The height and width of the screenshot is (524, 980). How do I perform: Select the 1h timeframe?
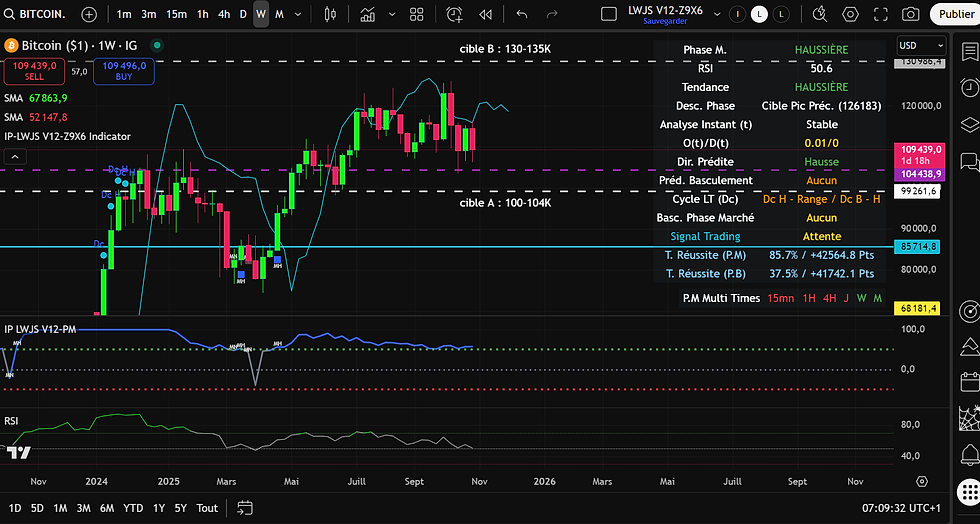pos(203,14)
